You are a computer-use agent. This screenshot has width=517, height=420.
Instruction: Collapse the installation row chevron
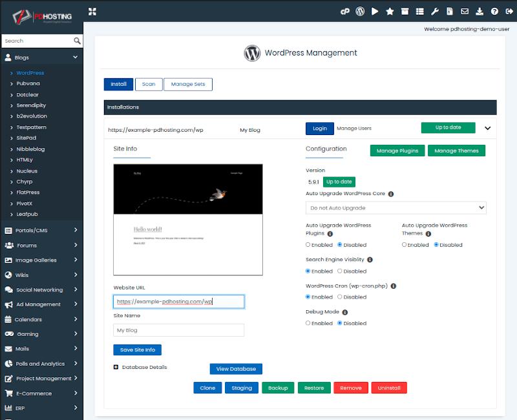(488, 128)
